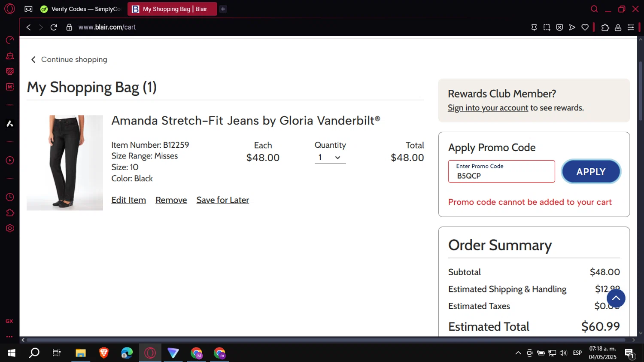Open sidebar Settings gear icon
The width and height of the screenshot is (644, 362).
tap(9, 228)
